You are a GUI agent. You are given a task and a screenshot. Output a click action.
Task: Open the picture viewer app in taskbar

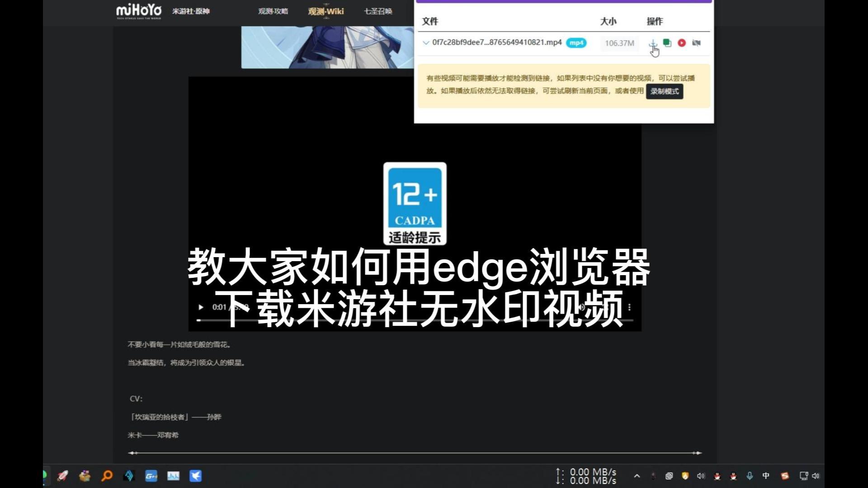pos(173,476)
